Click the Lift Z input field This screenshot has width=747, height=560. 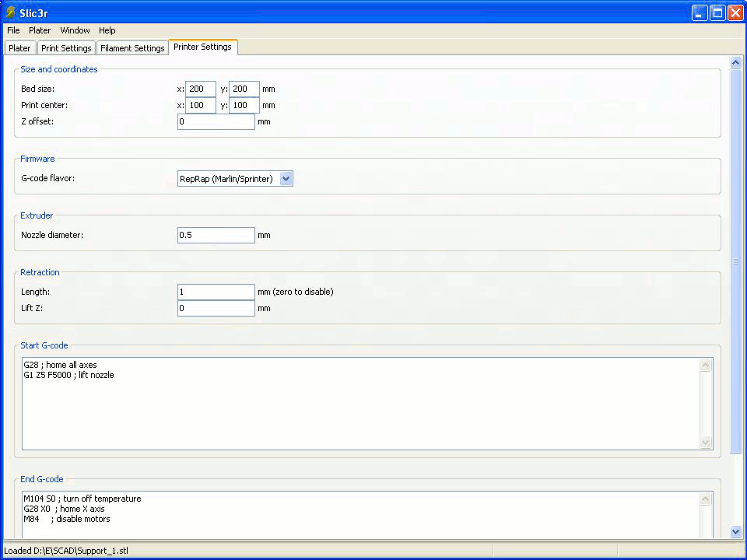(x=216, y=308)
